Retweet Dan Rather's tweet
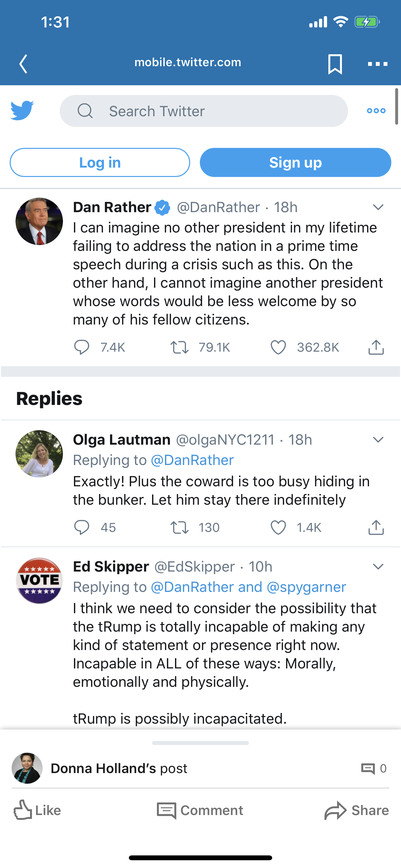401x868 pixels. tap(179, 347)
